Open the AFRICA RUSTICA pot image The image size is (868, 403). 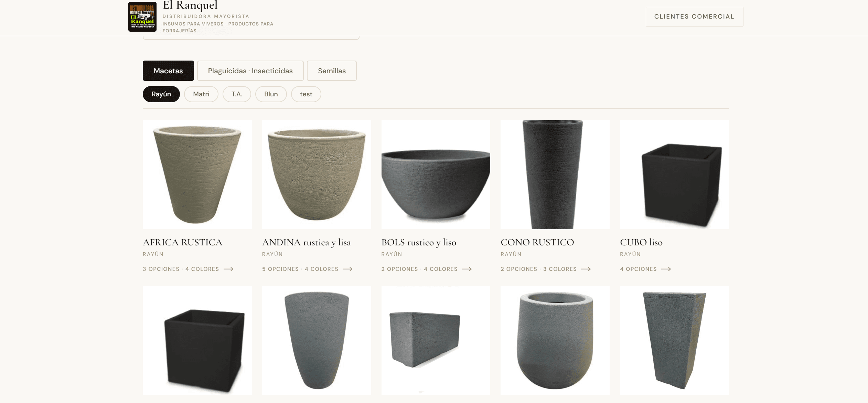pyautogui.click(x=197, y=174)
